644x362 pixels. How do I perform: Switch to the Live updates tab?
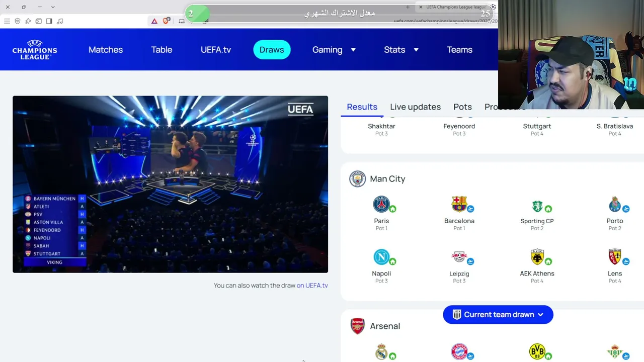415,107
